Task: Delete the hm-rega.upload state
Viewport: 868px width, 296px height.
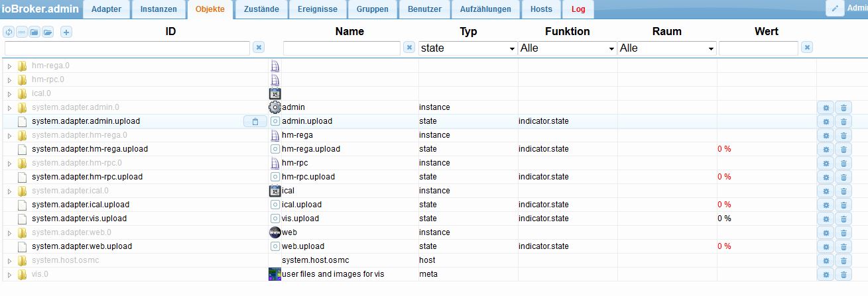Action: 843,149
